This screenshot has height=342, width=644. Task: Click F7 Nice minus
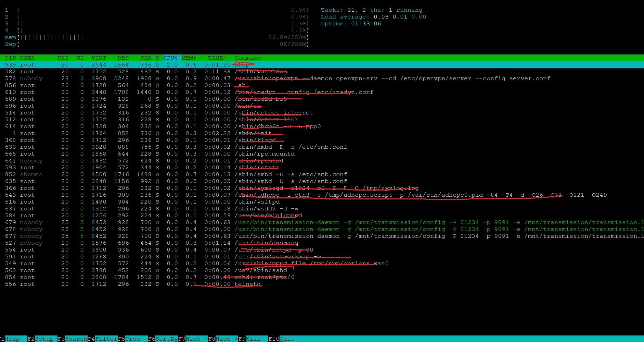point(193,339)
